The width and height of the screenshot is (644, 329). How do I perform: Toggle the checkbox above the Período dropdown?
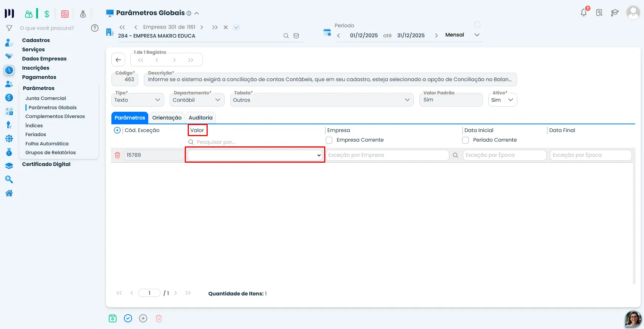pos(477,25)
